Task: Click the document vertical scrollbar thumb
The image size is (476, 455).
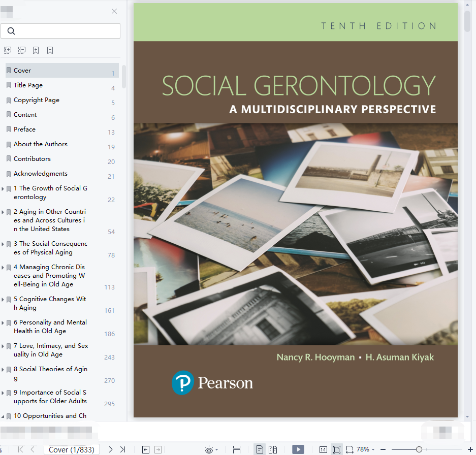Action: pyautogui.click(x=467, y=21)
